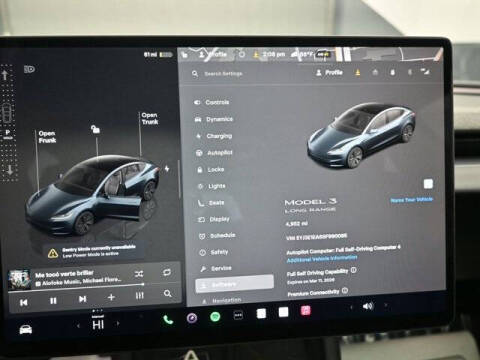Tap the unlock padlock above the car
Image resolution: width=480 pixels, height=360 pixels.
(x=95, y=129)
